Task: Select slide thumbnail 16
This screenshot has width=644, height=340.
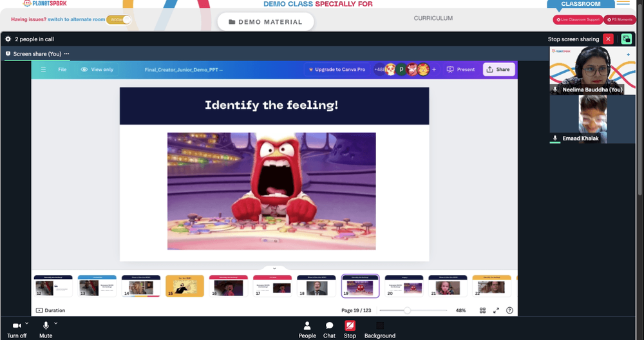Action: [x=229, y=286]
